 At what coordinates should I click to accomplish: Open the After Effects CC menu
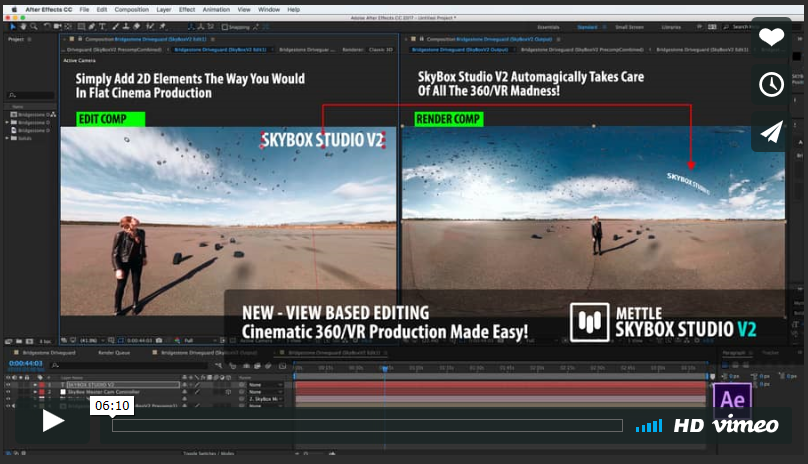[49, 9]
